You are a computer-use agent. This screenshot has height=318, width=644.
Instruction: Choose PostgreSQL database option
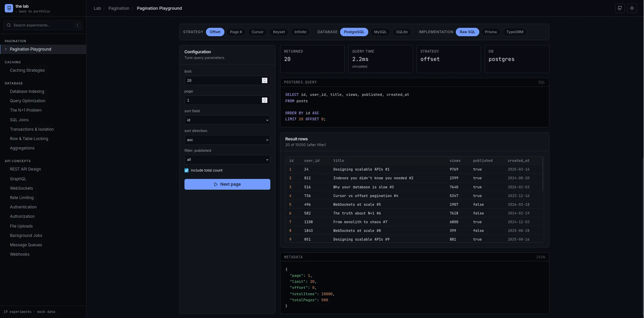point(354,32)
